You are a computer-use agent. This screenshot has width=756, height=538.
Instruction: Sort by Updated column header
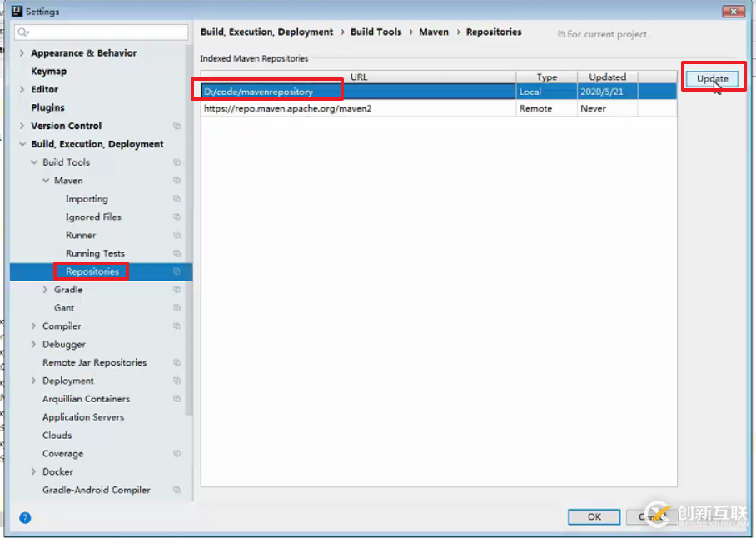(608, 77)
